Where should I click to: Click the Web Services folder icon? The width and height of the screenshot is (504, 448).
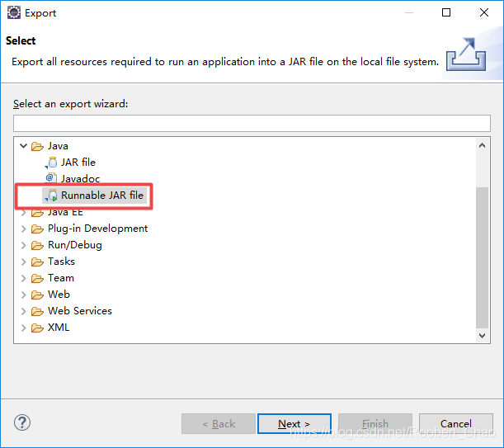37,311
